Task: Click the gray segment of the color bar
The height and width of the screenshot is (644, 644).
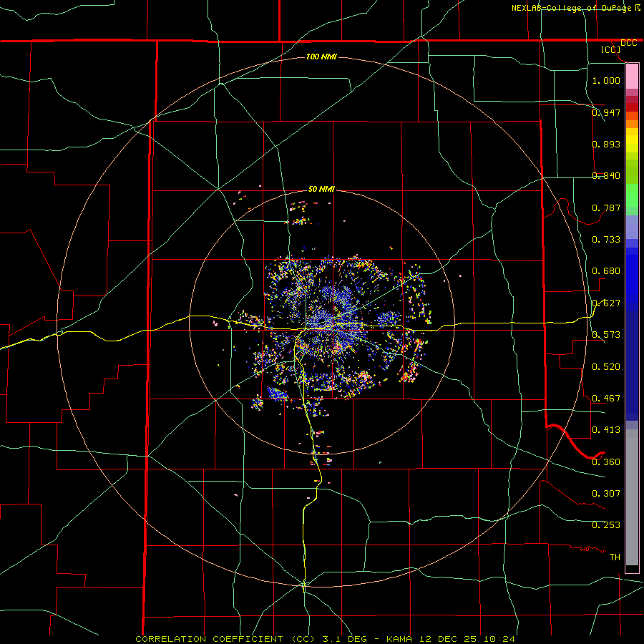Action: click(x=632, y=497)
